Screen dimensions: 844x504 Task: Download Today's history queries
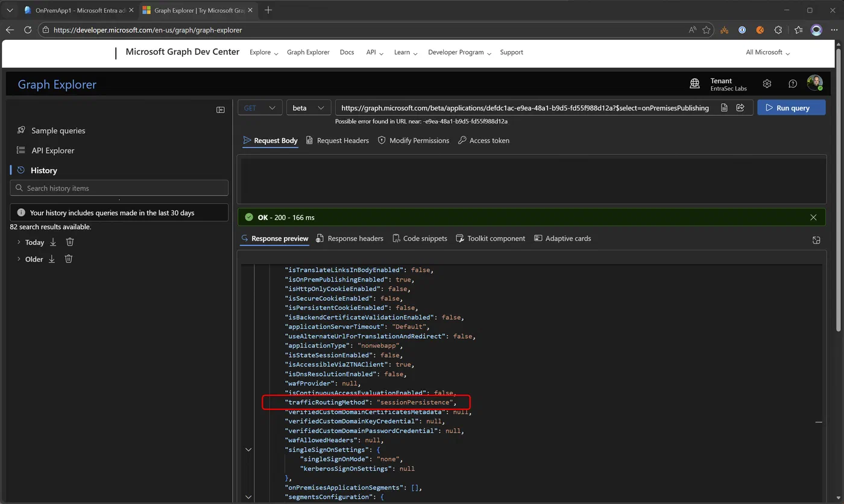point(53,242)
